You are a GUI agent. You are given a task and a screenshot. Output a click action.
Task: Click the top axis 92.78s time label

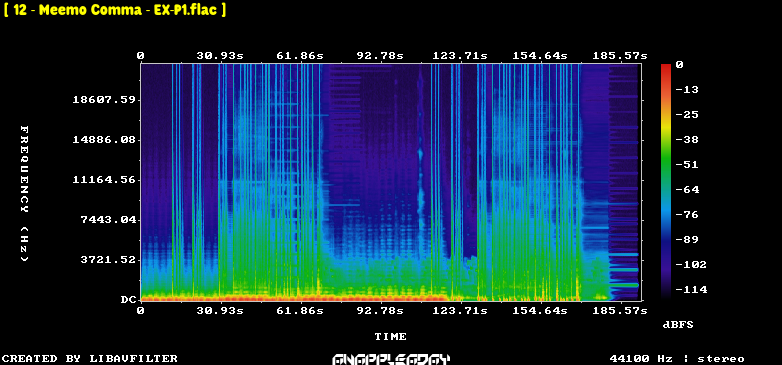[x=380, y=56]
